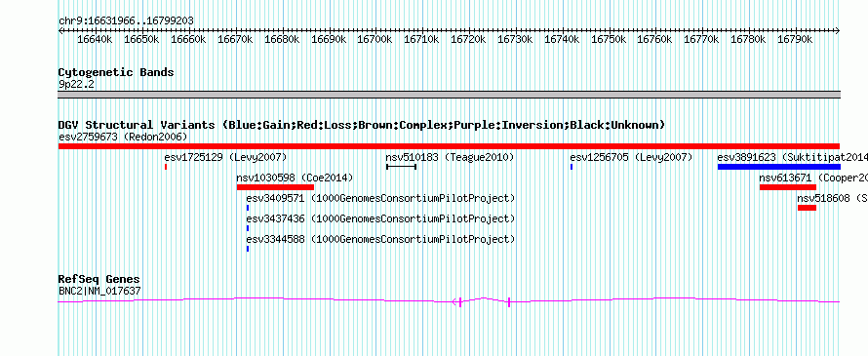Select the esv1256705 (Levy2007) label
The height and width of the screenshot is (356, 868).
[631, 158]
